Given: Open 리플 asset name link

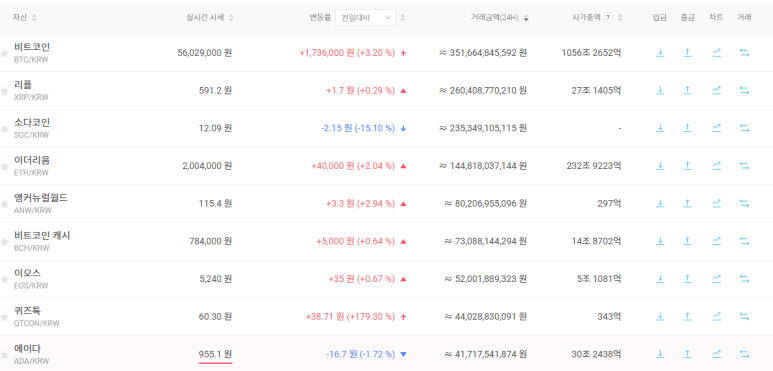Looking at the screenshot, I should [x=23, y=85].
